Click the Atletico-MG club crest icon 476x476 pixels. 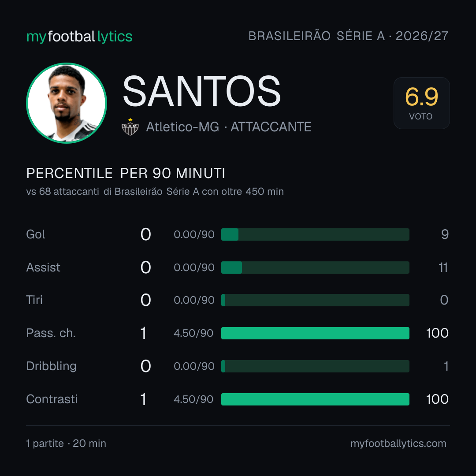pyautogui.click(x=130, y=126)
